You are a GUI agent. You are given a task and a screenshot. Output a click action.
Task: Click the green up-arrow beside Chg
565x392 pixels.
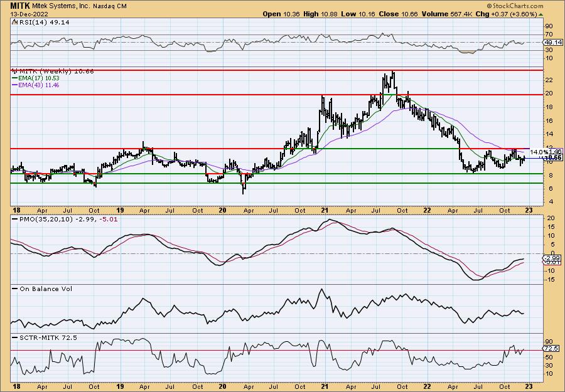541,14
